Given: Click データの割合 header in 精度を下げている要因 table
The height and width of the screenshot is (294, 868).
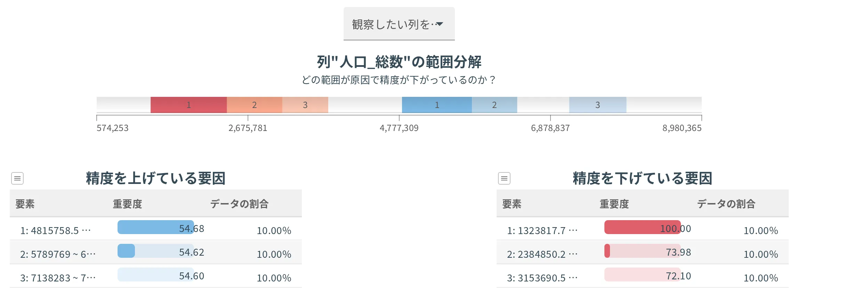Looking at the screenshot, I should point(726,204).
